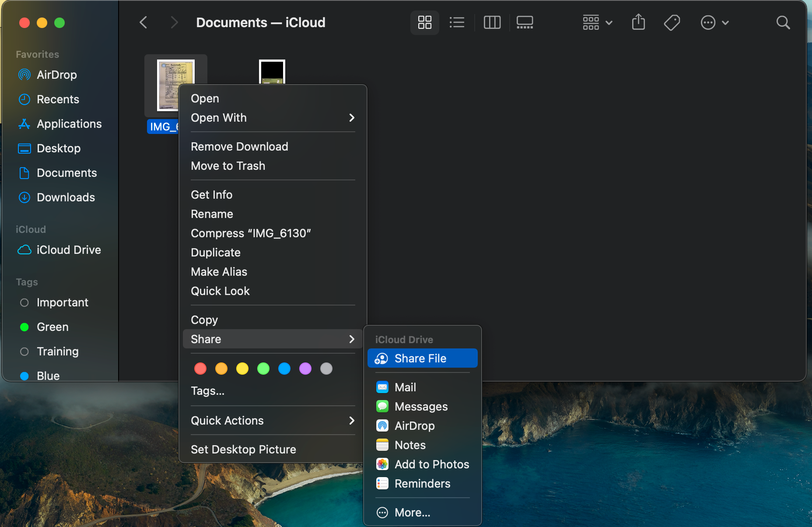Click More... in the share submenu

412,513
